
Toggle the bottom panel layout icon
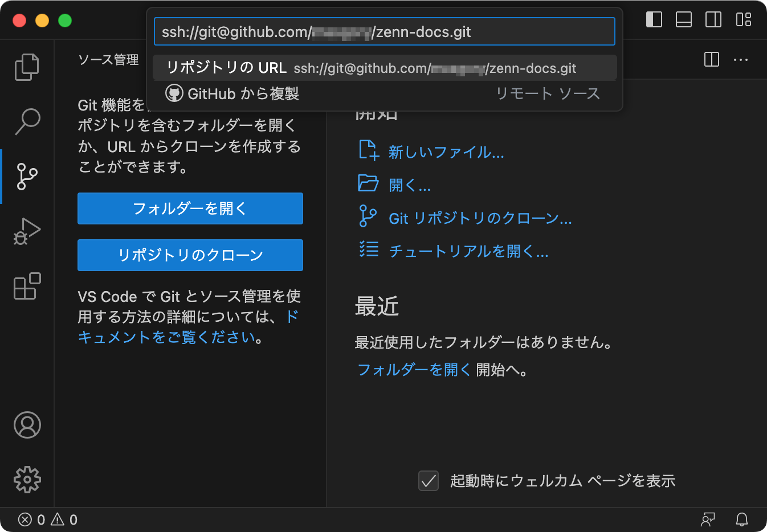click(x=684, y=20)
